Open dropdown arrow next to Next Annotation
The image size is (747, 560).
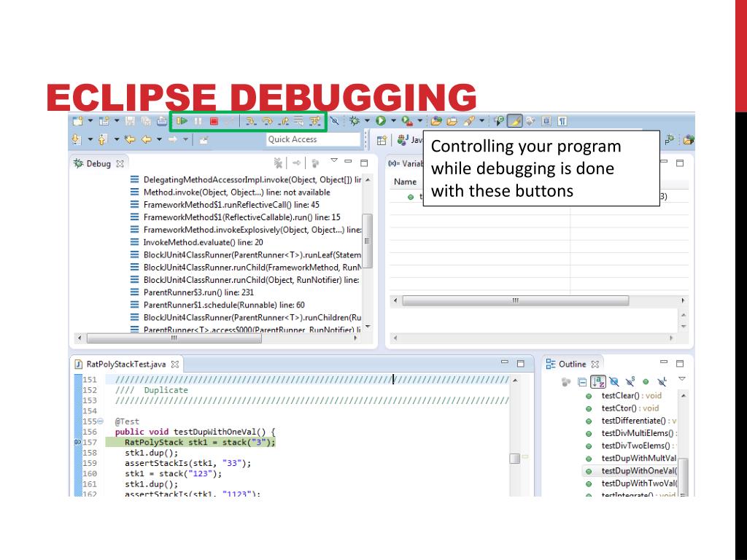(90, 139)
